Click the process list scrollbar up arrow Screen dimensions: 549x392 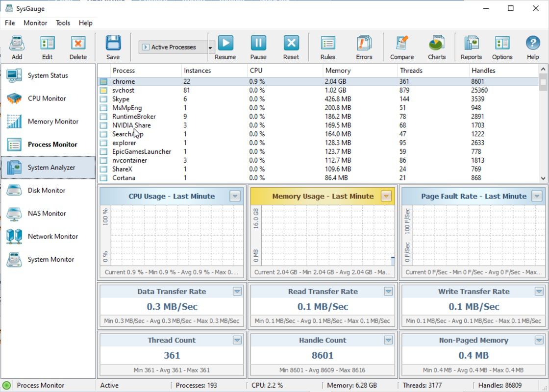[x=543, y=69]
